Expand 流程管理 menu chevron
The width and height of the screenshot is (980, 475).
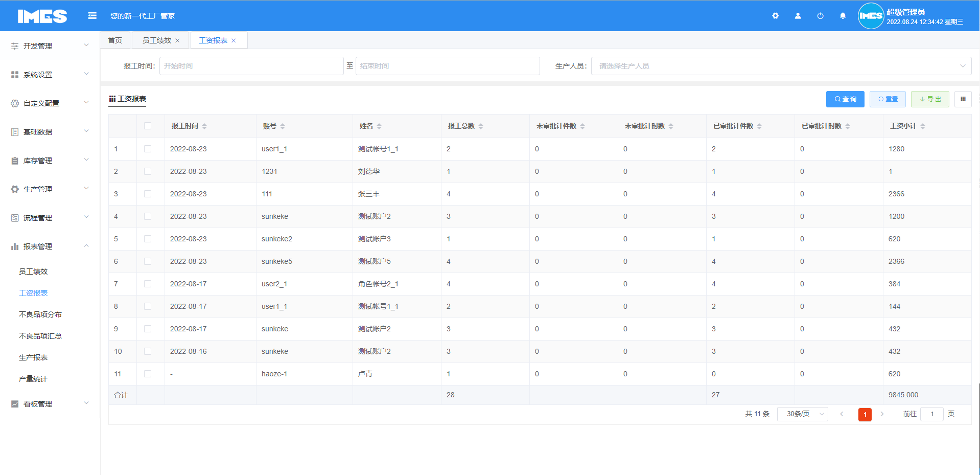(x=86, y=217)
